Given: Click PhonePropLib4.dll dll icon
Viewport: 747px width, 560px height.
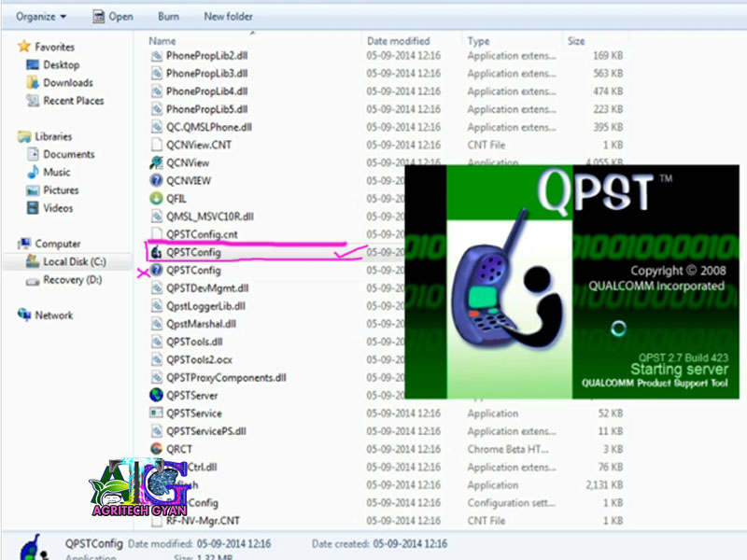Looking at the screenshot, I should [x=156, y=91].
